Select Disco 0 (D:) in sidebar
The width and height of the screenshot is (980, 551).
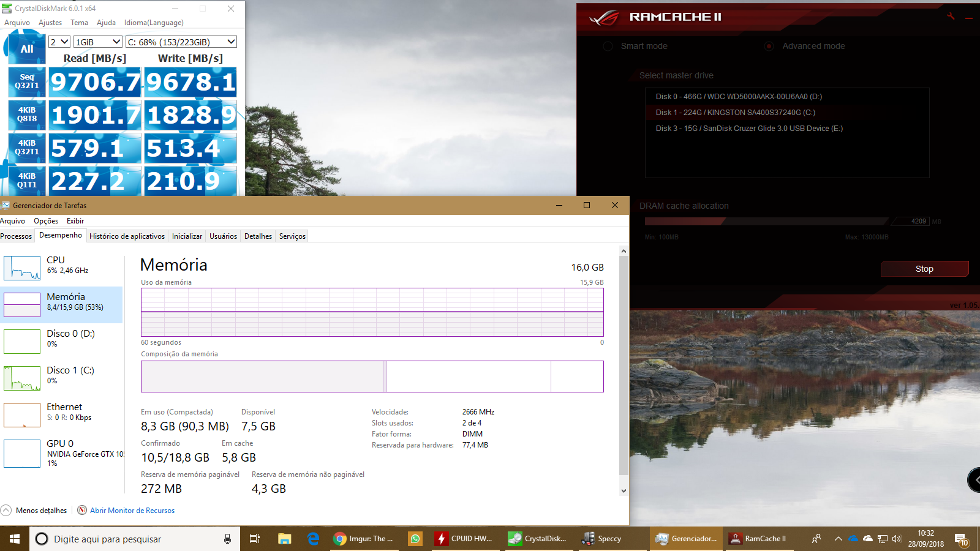pos(61,341)
